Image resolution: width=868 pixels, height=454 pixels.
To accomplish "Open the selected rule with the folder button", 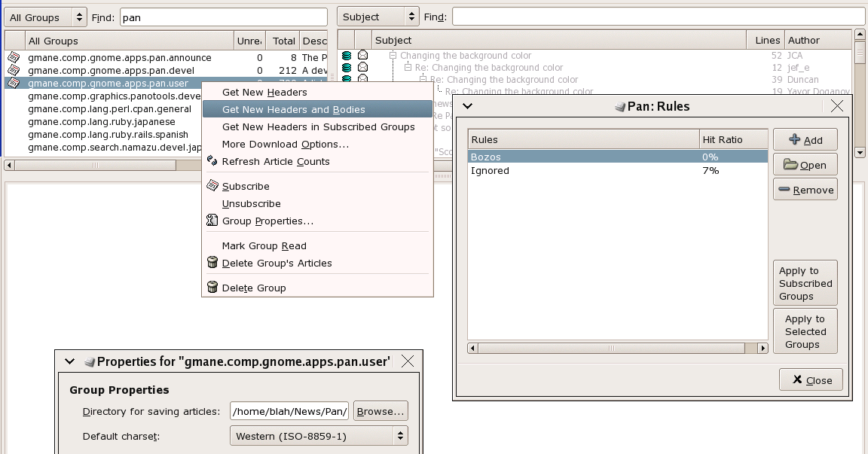I will click(805, 165).
